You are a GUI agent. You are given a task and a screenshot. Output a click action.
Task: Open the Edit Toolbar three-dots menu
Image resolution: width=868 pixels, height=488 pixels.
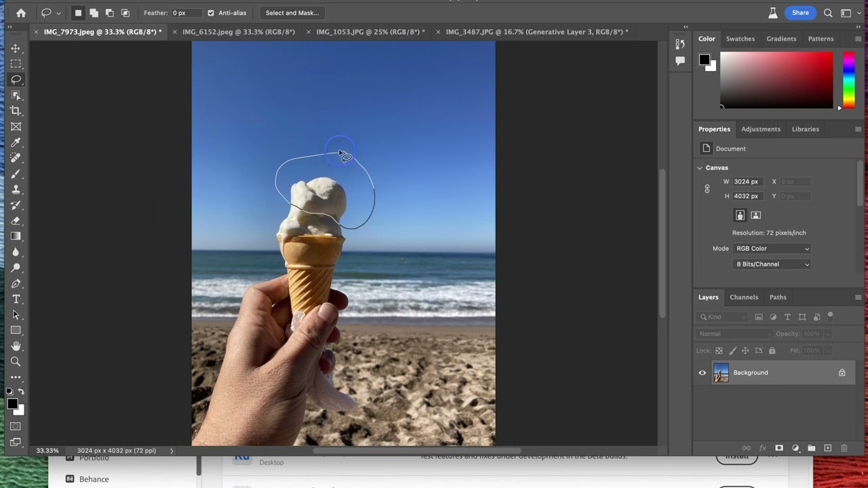pos(16,377)
